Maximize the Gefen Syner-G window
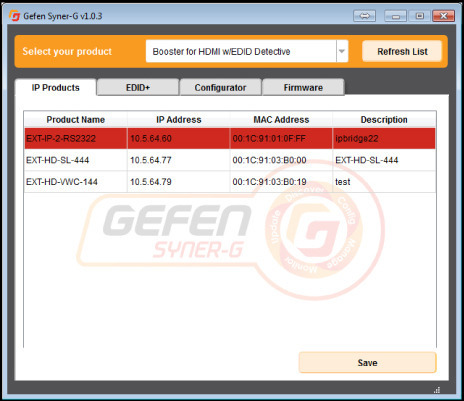Image resolution: width=464 pixels, height=401 pixels. click(419, 16)
